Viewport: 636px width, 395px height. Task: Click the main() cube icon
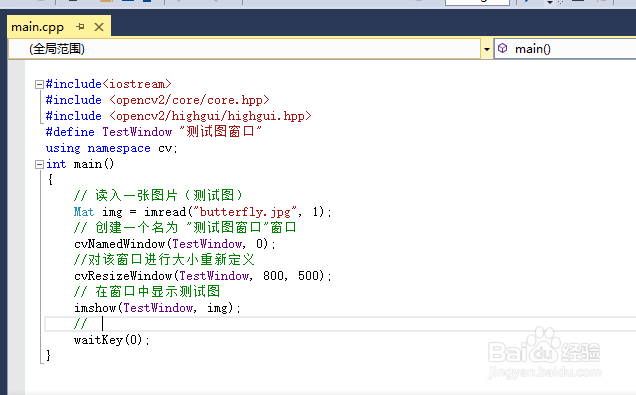click(503, 48)
